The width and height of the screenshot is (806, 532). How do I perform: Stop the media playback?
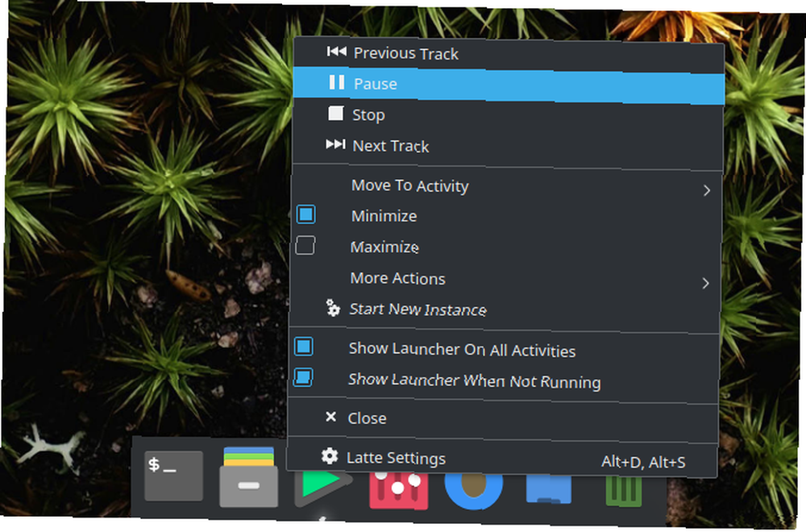coord(508,116)
